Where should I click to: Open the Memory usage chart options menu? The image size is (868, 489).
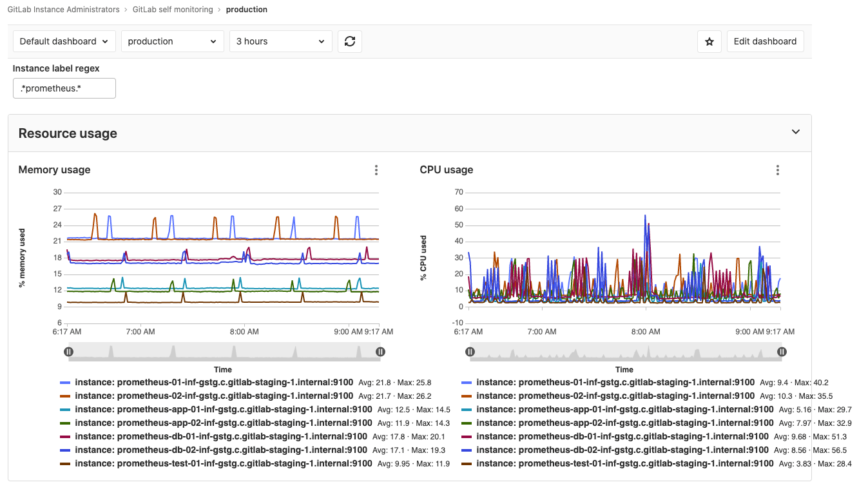point(376,169)
